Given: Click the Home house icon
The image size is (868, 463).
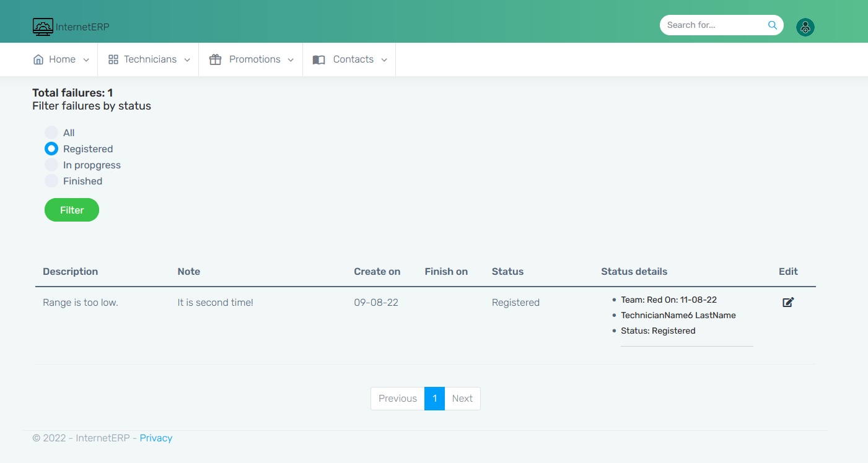Looking at the screenshot, I should (38, 59).
